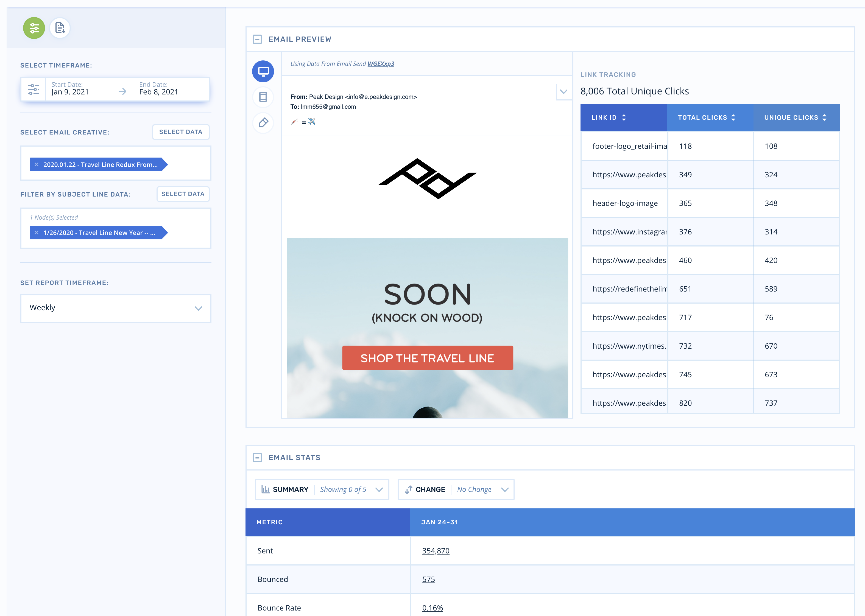Image resolution: width=865 pixels, height=616 pixels.
Task: Switch to desktop preview mode
Action: click(263, 71)
